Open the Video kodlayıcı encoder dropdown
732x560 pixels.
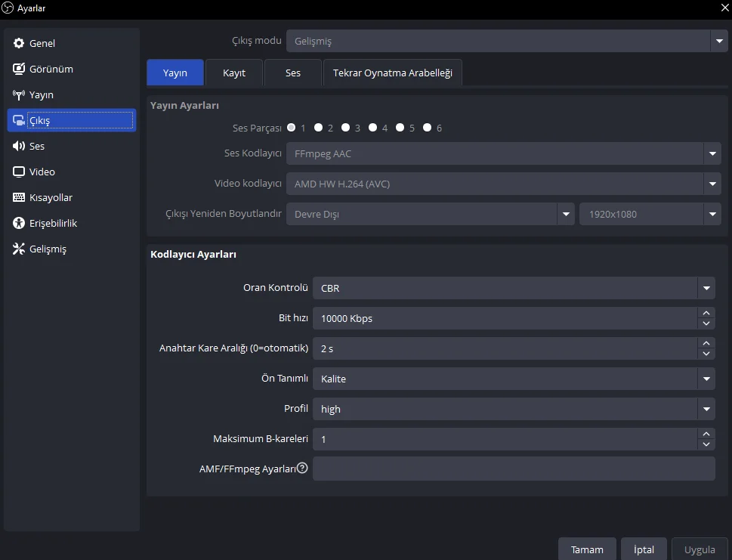click(503, 184)
